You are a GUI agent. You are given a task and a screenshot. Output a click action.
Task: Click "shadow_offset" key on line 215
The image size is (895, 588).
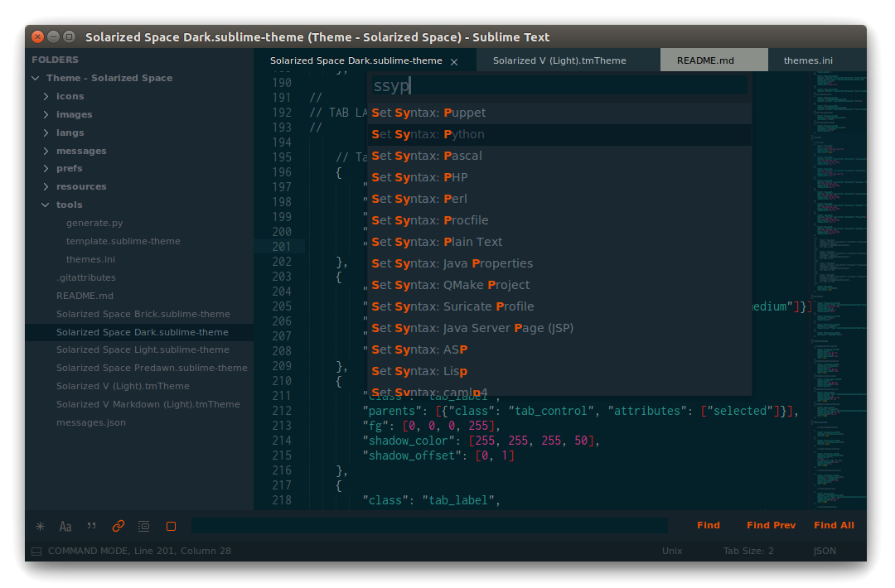(412, 455)
